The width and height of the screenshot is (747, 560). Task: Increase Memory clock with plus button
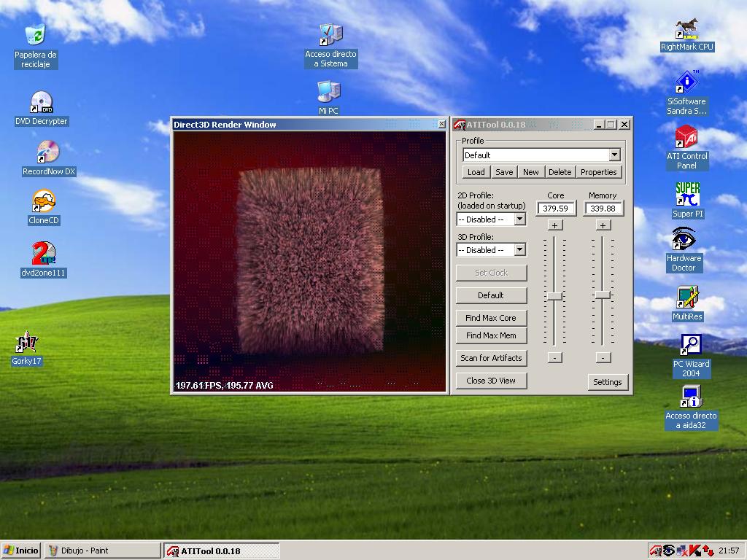(603, 225)
